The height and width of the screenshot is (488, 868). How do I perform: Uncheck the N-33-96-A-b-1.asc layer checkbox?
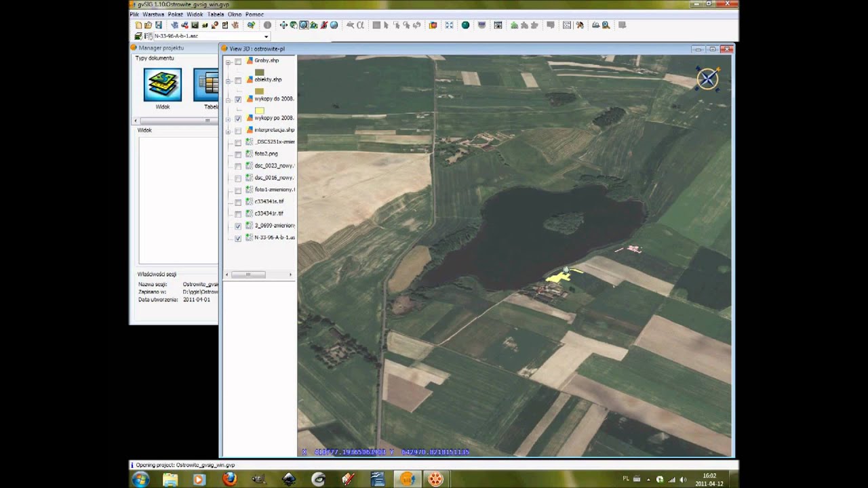pyautogui.click(x=238, y=238)
